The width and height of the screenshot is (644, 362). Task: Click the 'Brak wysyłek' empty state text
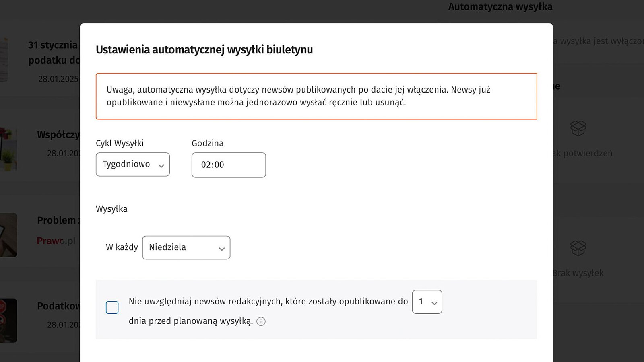(578, 273)
